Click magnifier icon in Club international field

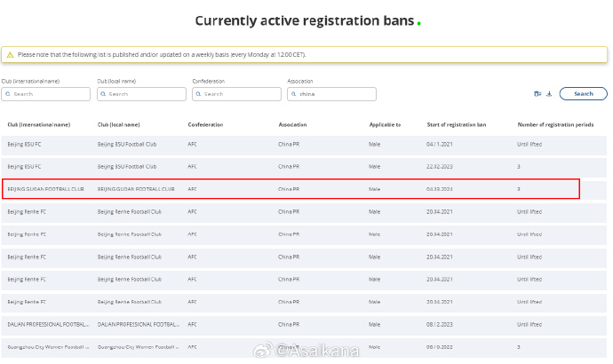9,93
